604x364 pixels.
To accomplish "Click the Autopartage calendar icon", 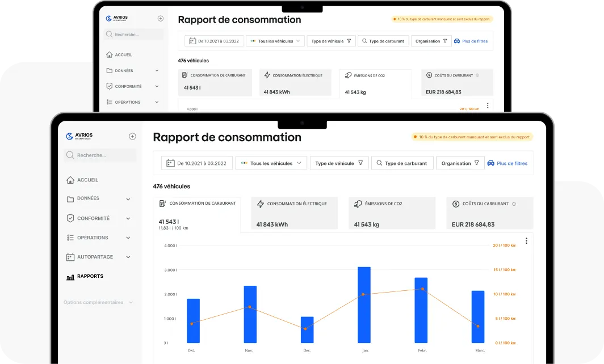I will pyautogui.click(x=70, y=257).
